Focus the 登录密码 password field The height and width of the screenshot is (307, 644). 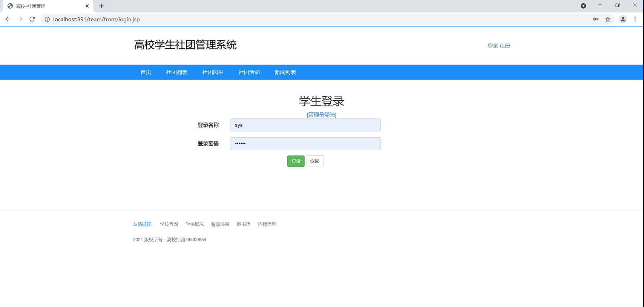pyautogui.click(x=305, y=144)
